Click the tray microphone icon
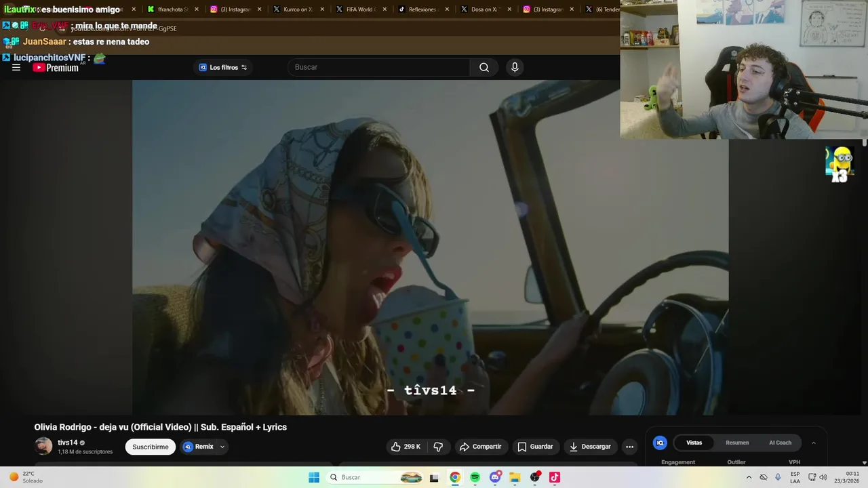This screenshot has width=868, height=488. pyautogui.click(x=778, y=477)
